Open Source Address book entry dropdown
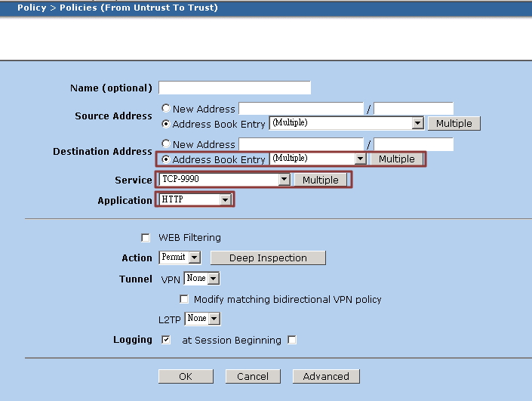532x401 pixels. tap(417, 124)
